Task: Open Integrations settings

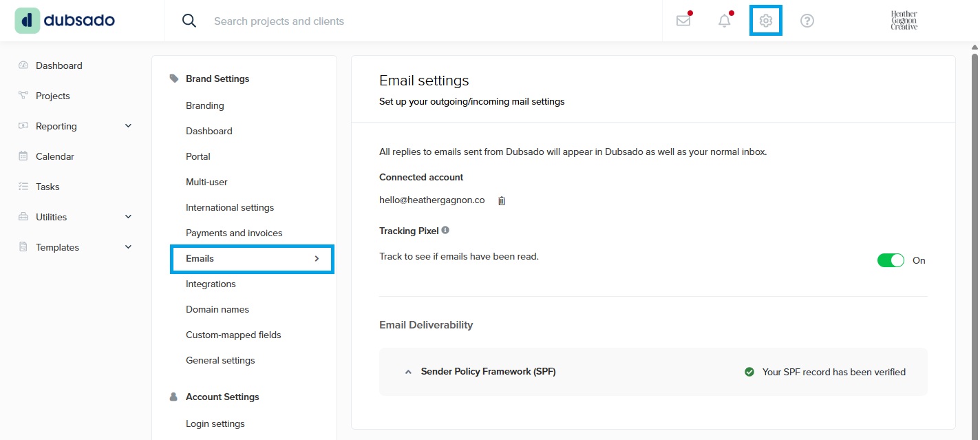Action: click(x=211, y=284)
